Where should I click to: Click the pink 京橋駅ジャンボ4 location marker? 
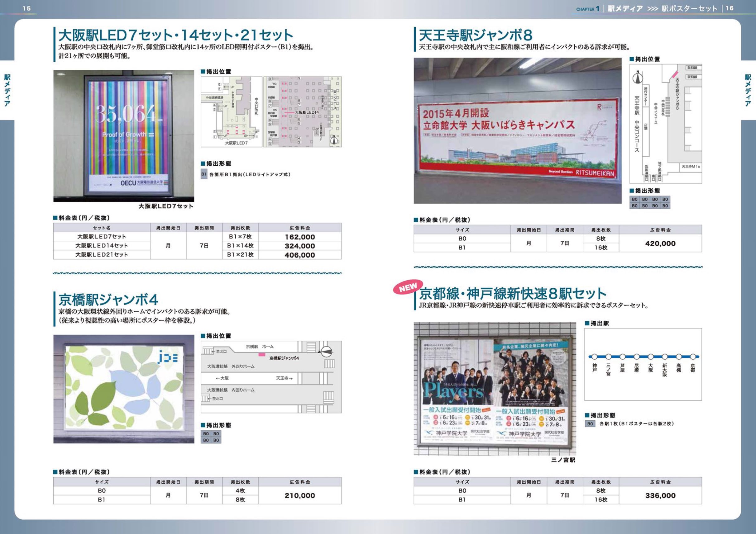tap(262, 354)
